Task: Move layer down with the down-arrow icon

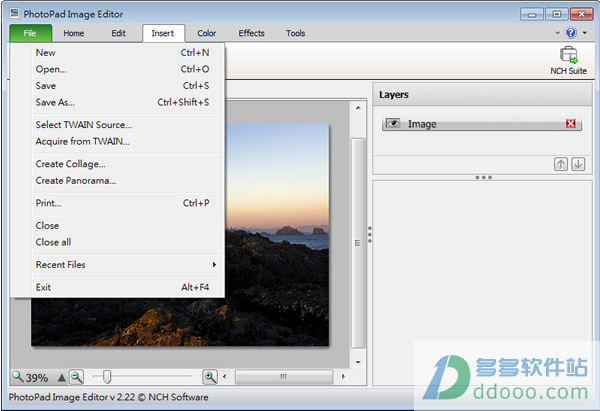Action: click(578, 164)
